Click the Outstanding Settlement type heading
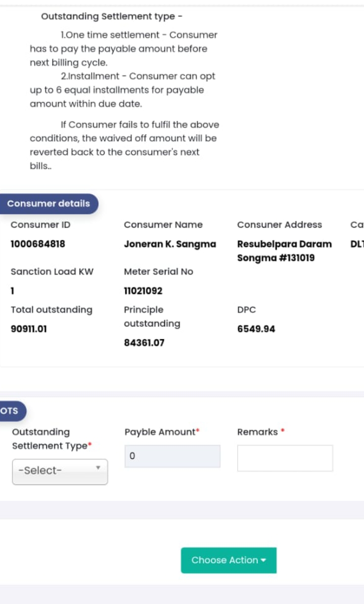This screenshot has height=604, width=364. 112,17
